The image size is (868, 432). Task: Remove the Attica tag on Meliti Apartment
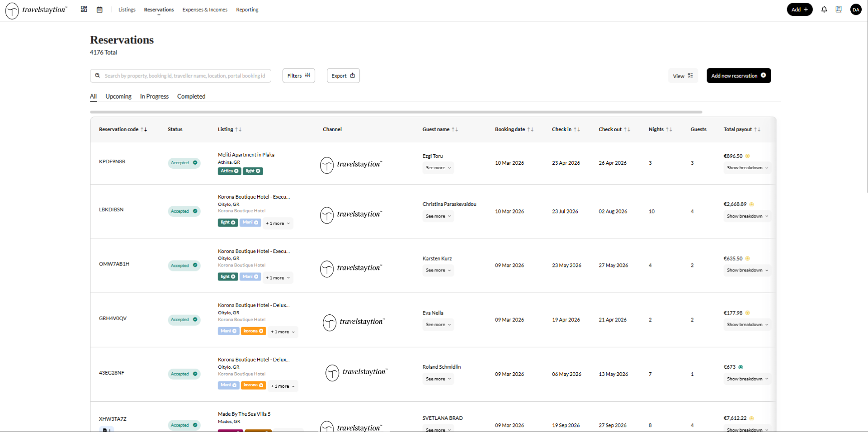[236, 171]
